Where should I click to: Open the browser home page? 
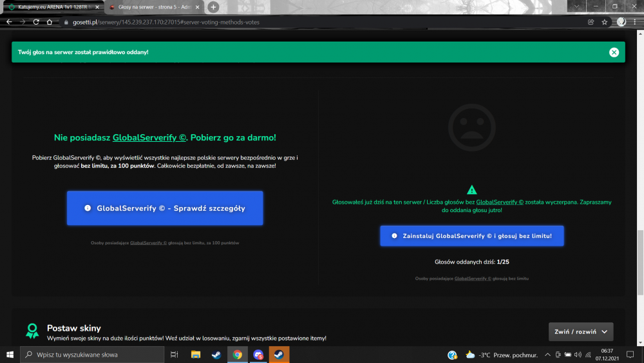point(50,22)
